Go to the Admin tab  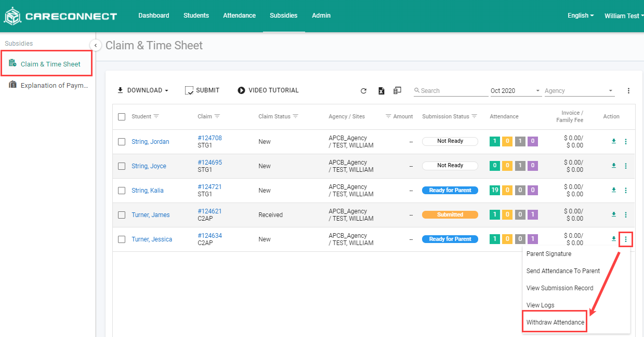(321, 16)
